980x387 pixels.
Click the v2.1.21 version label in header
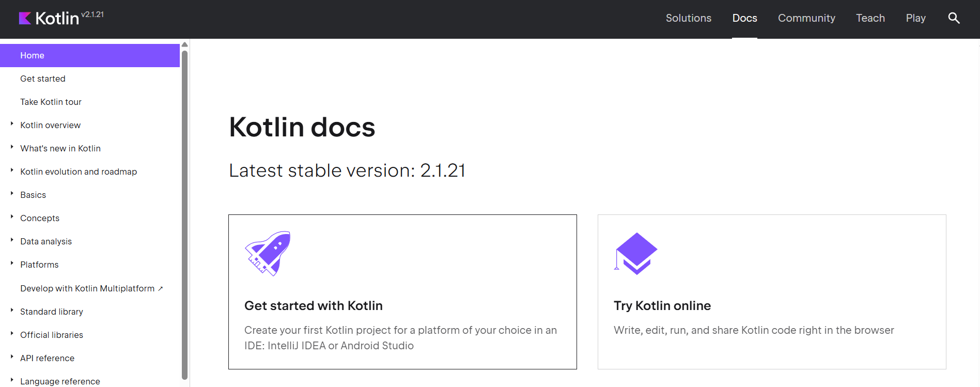pyautogui.click(x=92, y=14)
